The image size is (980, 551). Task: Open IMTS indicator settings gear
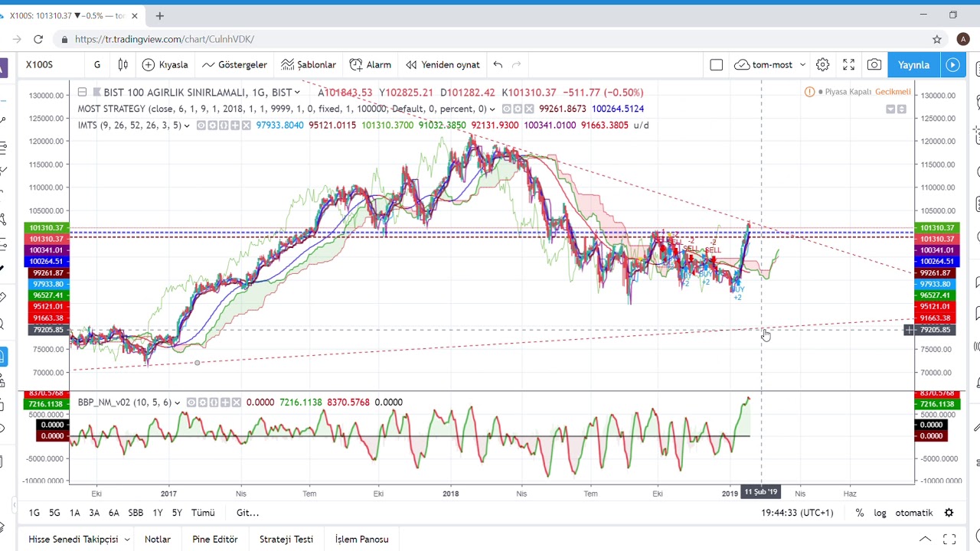click(x=214, y=126)
